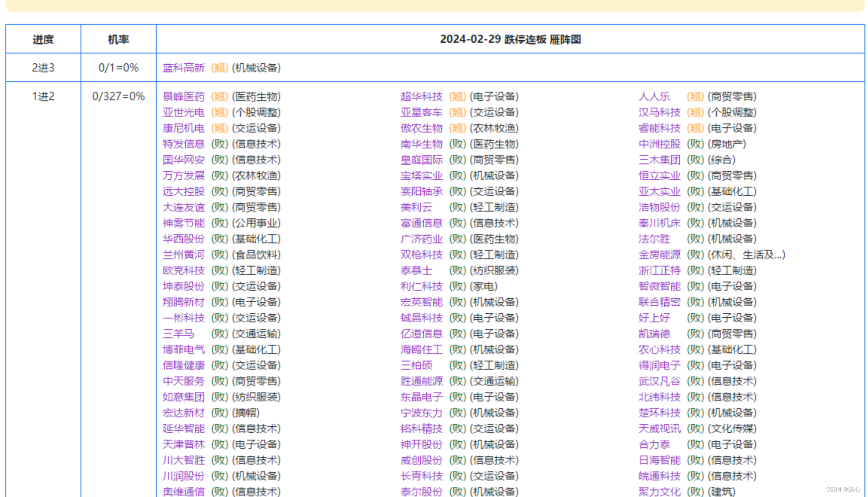The width and height of the screenshot is (868, 497).
Task: Open 信隆健康 stock link
Action: coord(184,365)
